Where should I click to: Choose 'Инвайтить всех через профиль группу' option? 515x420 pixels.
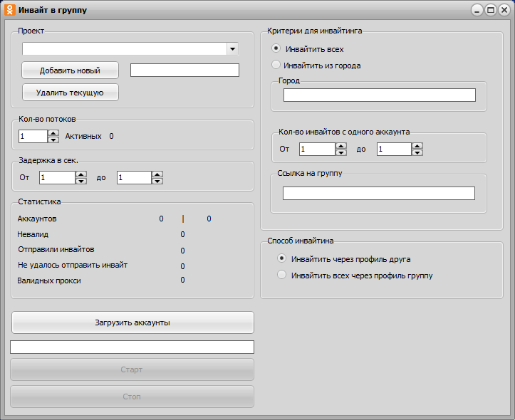(282, 275)
